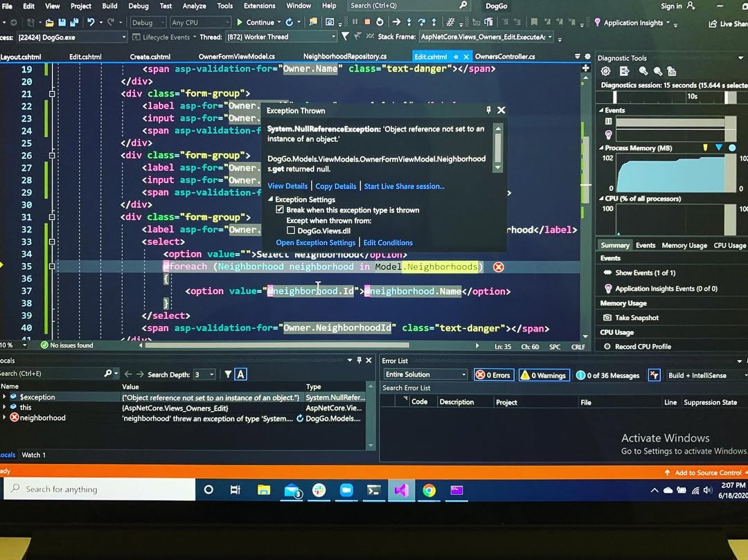Viewport: 748px width, 560px height.
Task: Switch to the OwnersController.cs tab
Action: coord(505,57)
